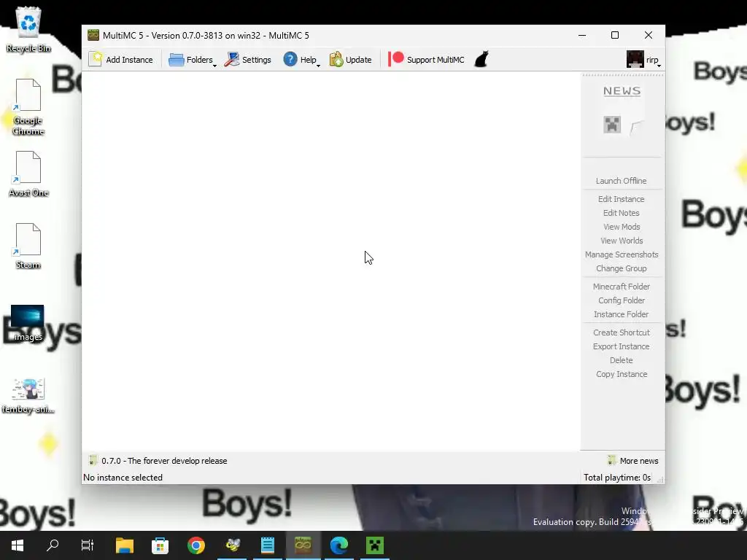Click the creeper face instance icon
747x560 pixels.
click(612, 125)
